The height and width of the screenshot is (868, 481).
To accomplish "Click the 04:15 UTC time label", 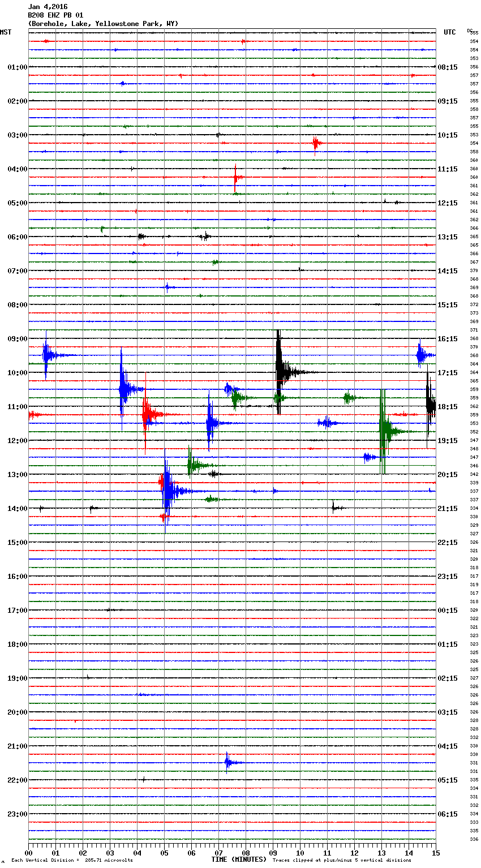I will (x=448, y=746).
